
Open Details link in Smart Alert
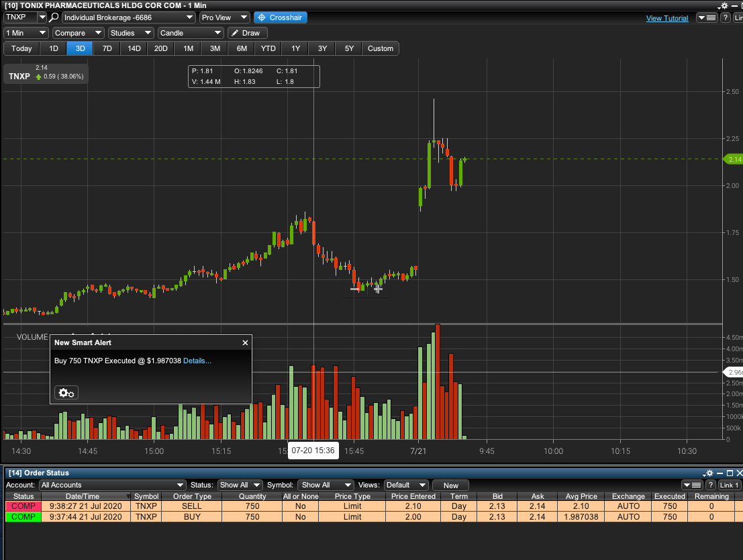(x=197, y=361)
